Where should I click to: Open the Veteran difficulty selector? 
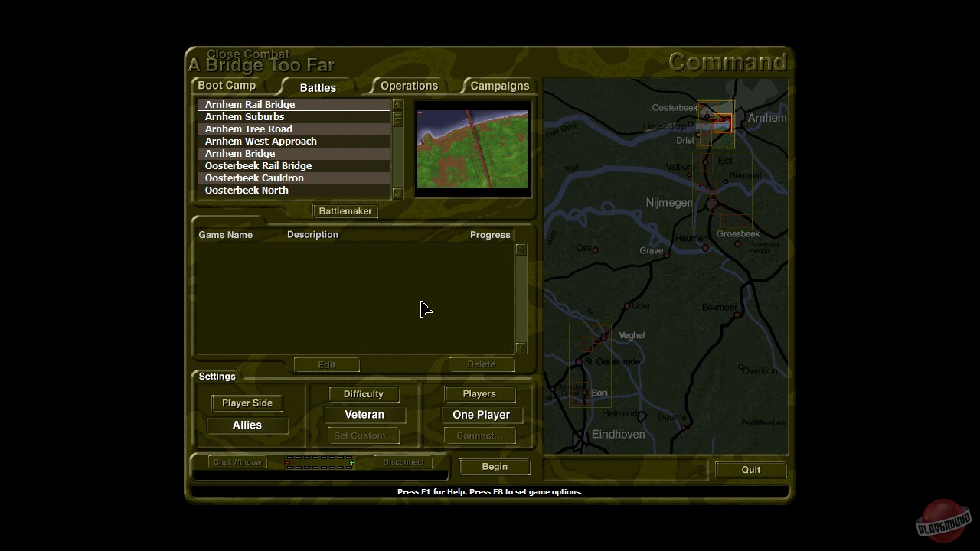coord(364,415)
